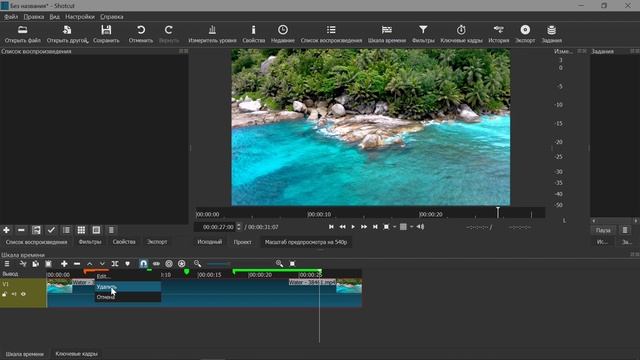Toggle ripple all tracks icon
This screenshot has height=360, width=640.
(x=182, y=264)
